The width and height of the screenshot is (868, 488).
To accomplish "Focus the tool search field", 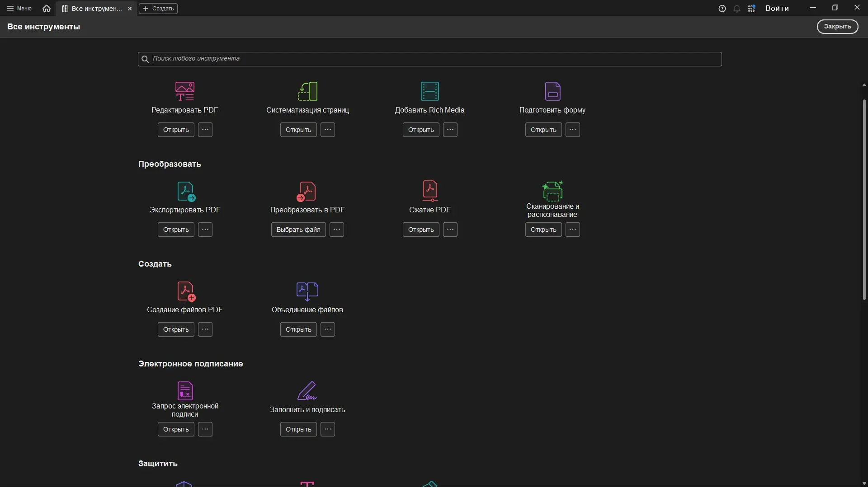I will point(429,59).
